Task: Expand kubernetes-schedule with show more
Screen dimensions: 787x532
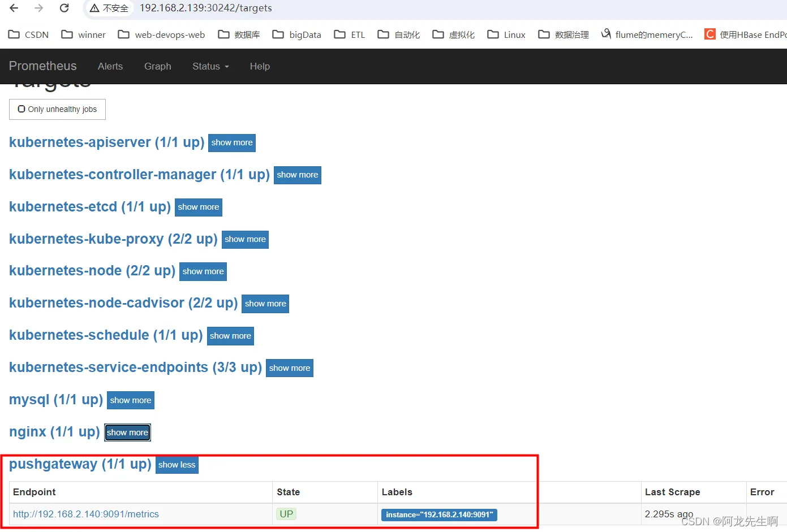Action: coord(230,336)
